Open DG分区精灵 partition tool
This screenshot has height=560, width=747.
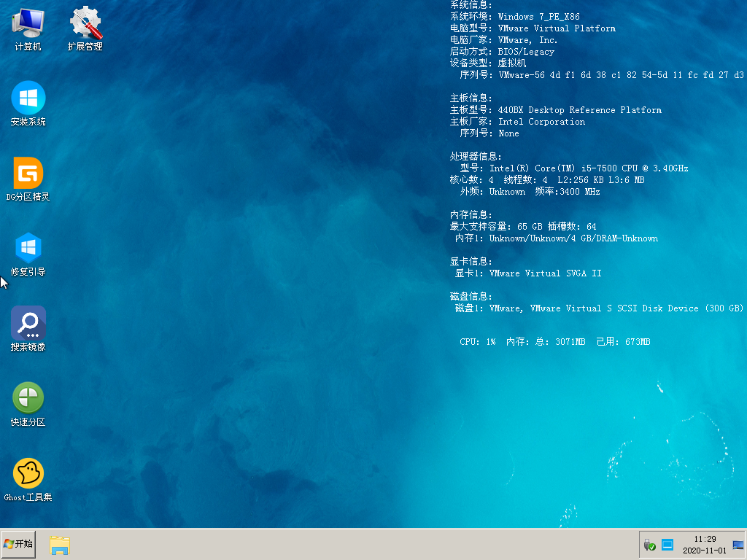[x=28, y=179]
